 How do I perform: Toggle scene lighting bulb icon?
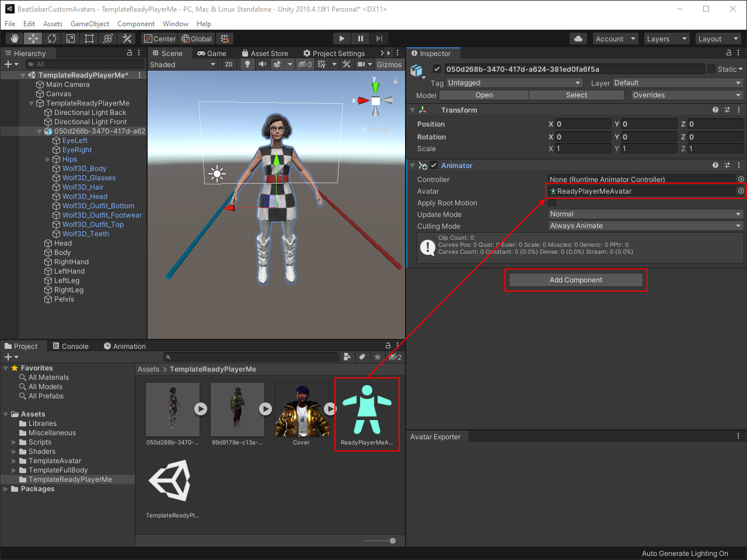(x=247, y=64)
